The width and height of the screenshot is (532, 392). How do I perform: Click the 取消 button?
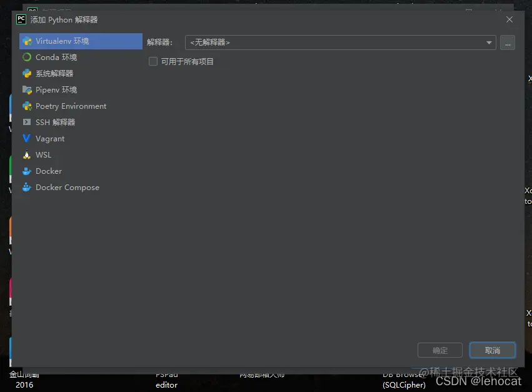pos(493,350)
